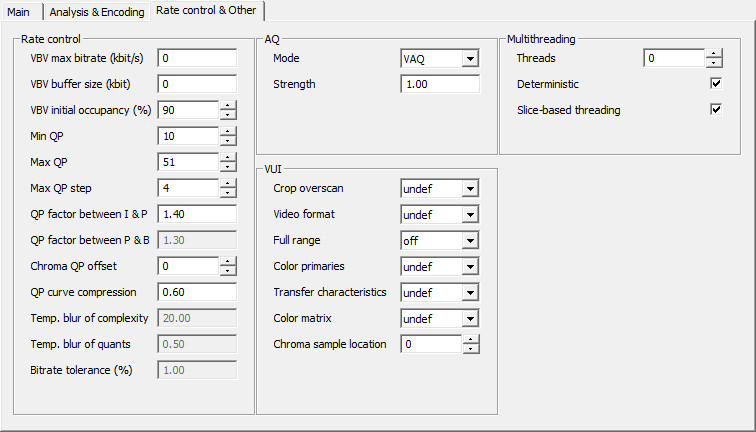756x432 pixels.
Task: Click the VBV max bitrate field
Action: [196, 58]
